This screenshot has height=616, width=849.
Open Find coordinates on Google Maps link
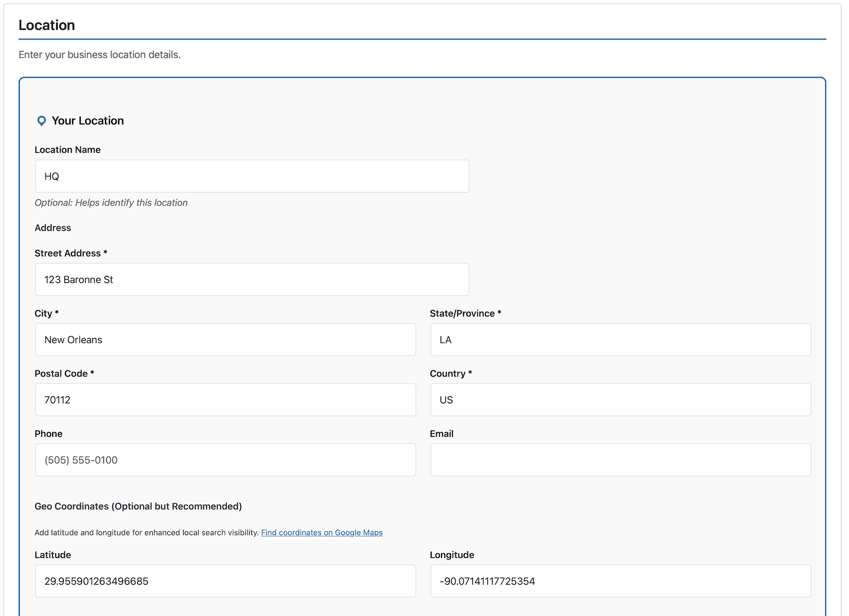click(322, 532)
